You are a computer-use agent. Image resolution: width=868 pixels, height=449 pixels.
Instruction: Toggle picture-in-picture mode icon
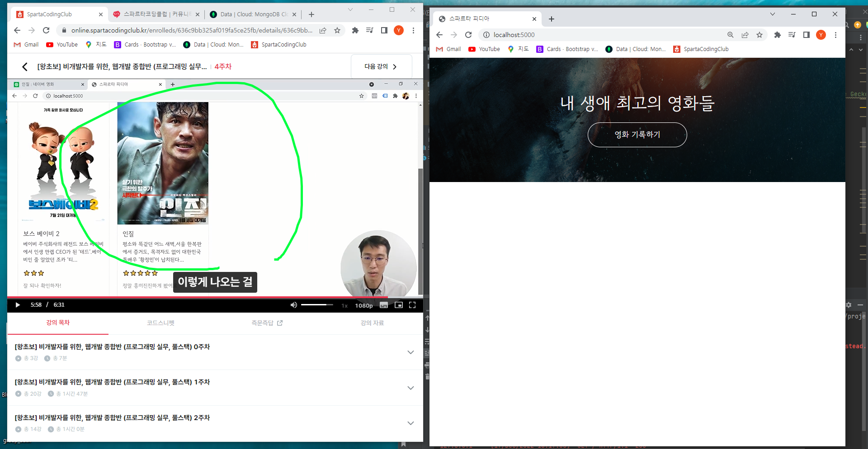tap(398, 305)
